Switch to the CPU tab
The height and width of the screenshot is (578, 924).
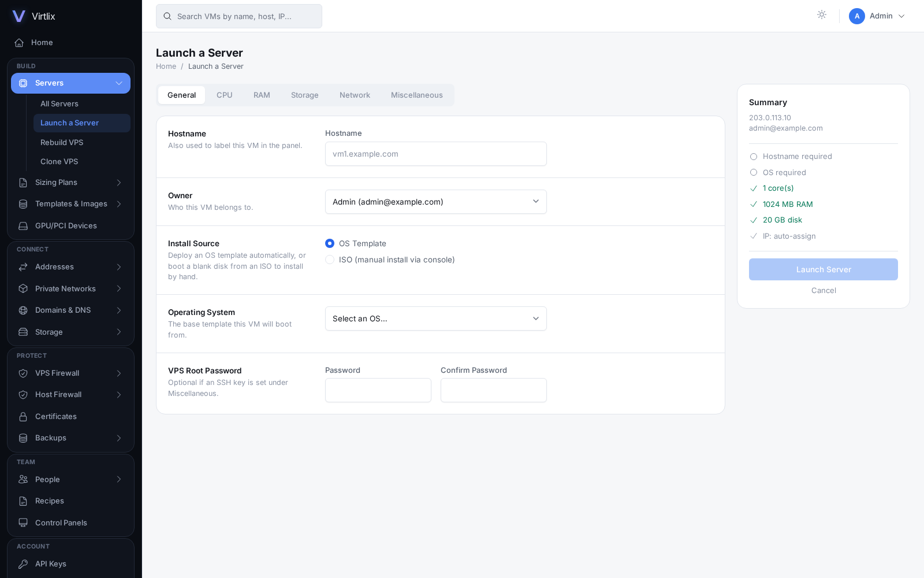click(x=225, y=95)
